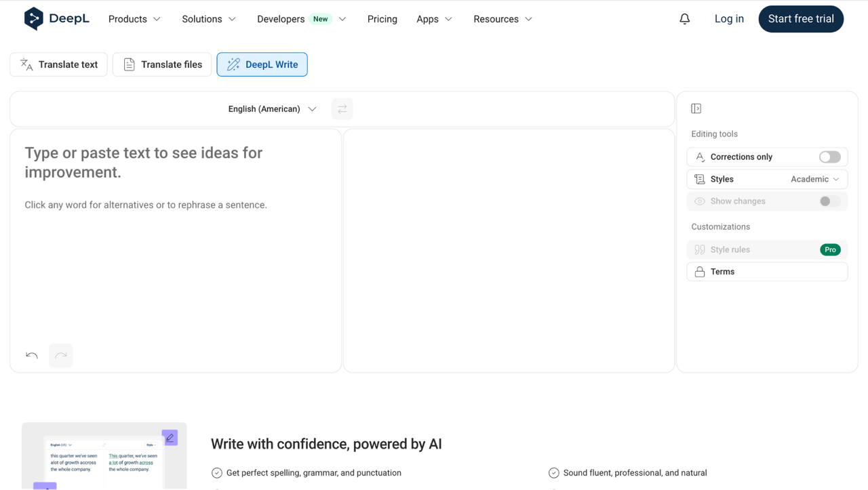Click 'Write with confidence, powered by AI' heading
This screenshot has height=490, width=868.
[x=326, y=445]
